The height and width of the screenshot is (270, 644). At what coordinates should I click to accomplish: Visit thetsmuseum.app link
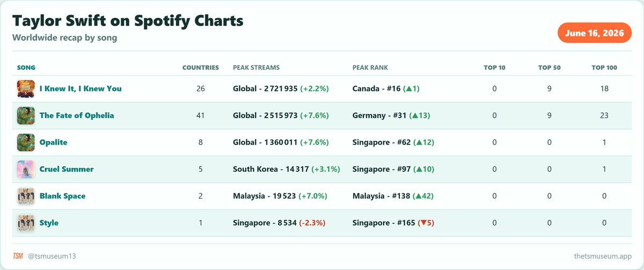603,257
